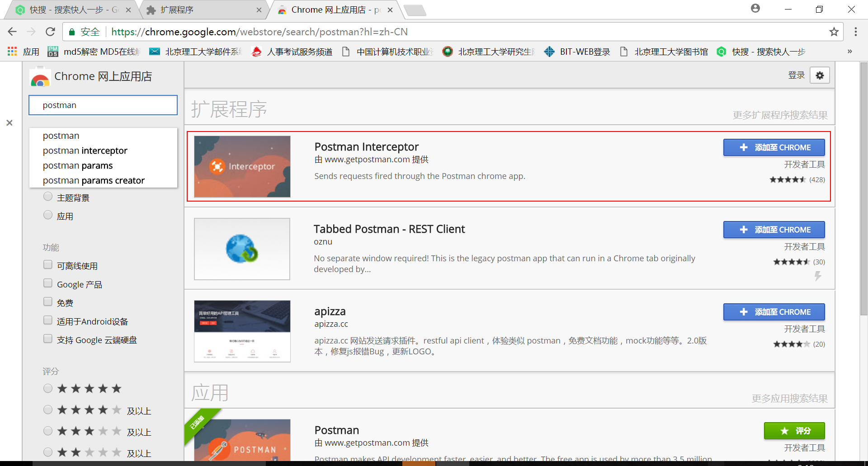868x466 pixels.
Task: Close the 快搜 tab
Action: tap(128, 10)
